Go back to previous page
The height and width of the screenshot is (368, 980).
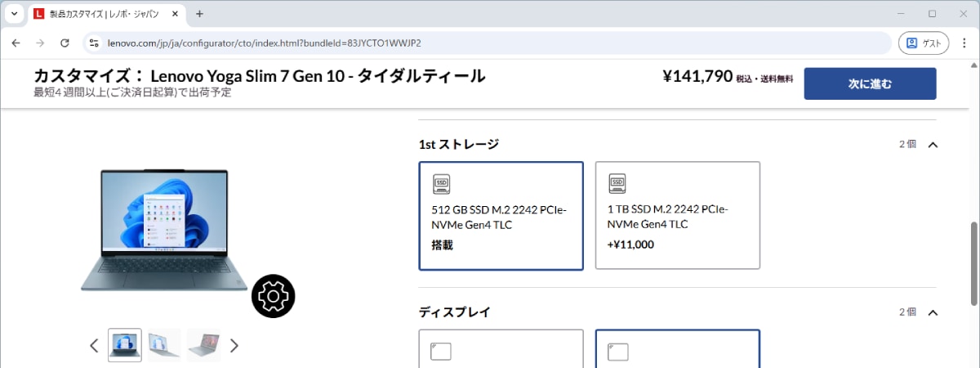[x=16, y=43]
